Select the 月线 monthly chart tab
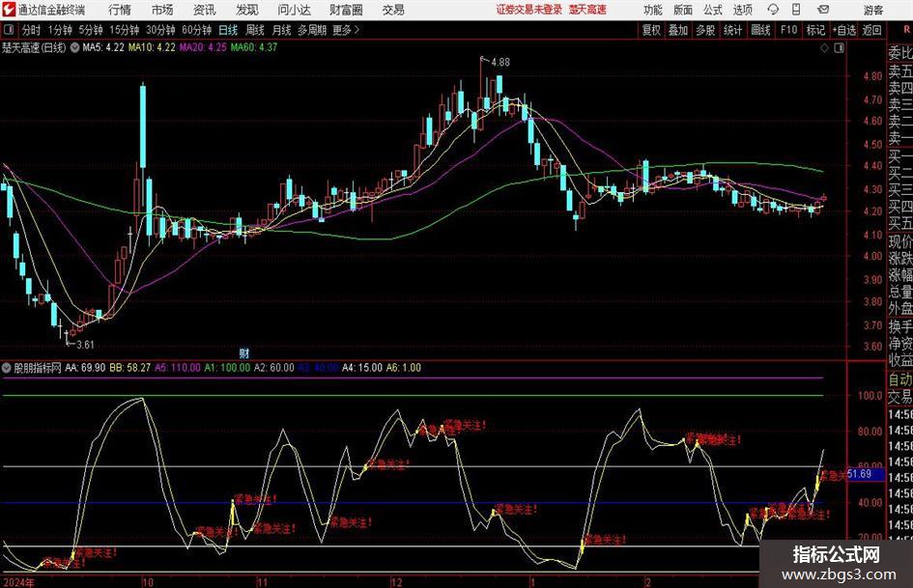Image resolution: width=913 pixels, height=588 pixels. (x=282, y=30)
